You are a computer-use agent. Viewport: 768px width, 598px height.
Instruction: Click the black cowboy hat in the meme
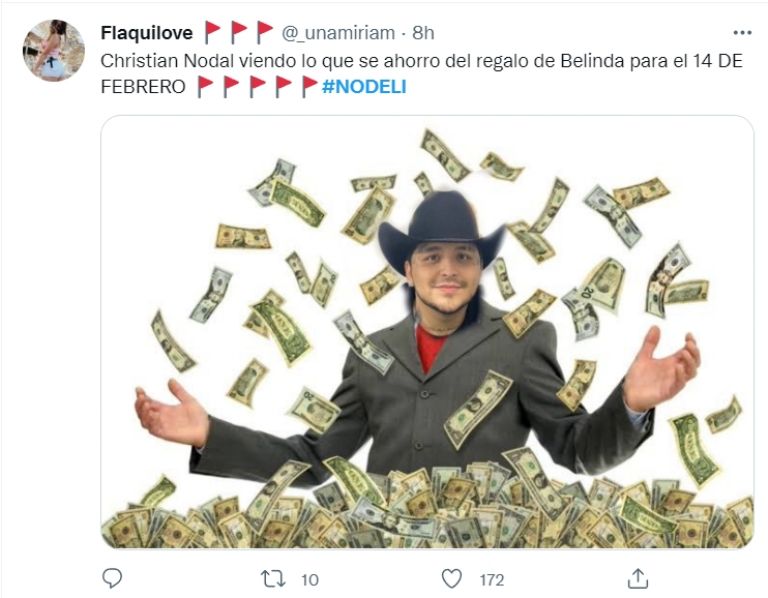tap(441, 228)
